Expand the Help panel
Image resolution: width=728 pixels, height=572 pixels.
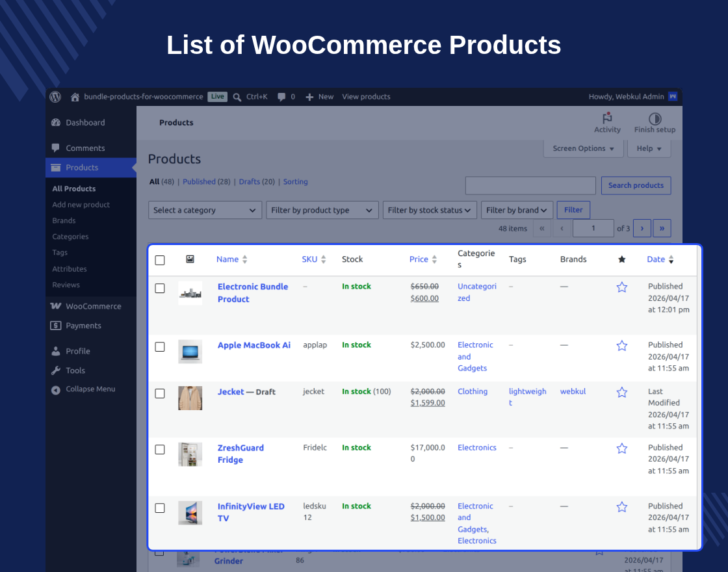point(649,149)
